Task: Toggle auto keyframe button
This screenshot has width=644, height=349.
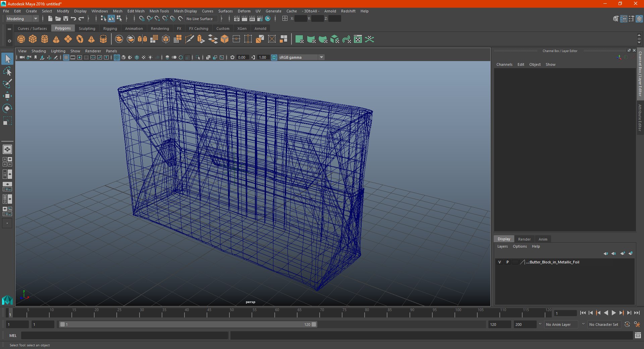Action: (627, 325)
